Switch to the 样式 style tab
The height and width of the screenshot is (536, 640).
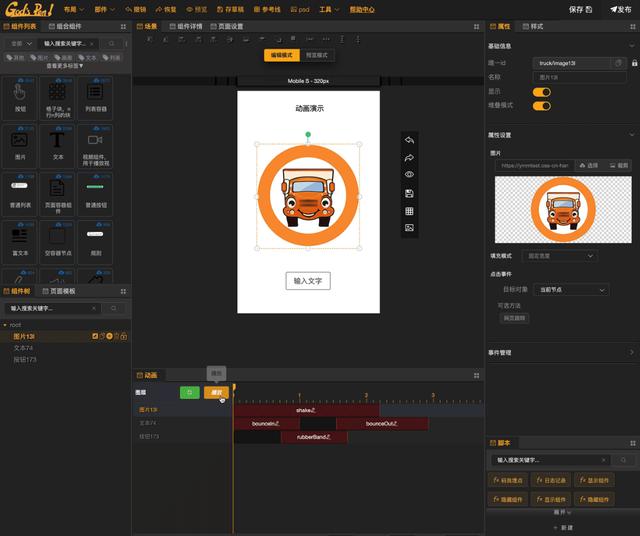(x=533, y=27)
